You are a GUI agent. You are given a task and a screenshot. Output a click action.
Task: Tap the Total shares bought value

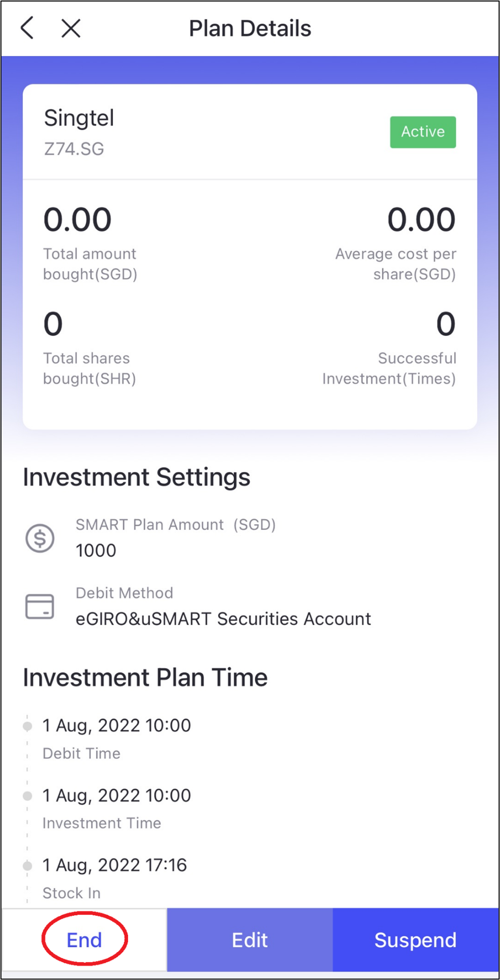coord(53,324)
